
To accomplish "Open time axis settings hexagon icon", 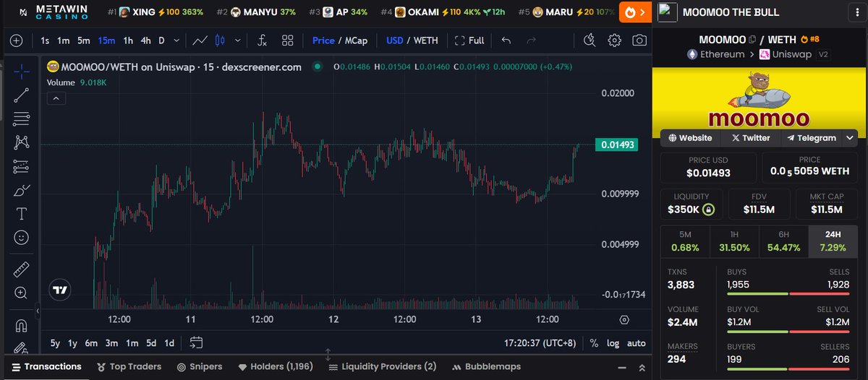I will coord(624,319).
